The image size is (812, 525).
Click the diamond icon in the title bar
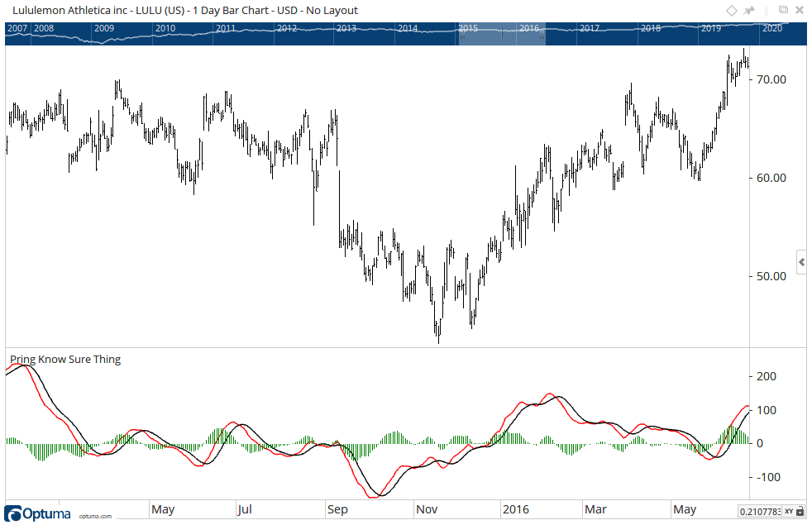tap(731, 11)
